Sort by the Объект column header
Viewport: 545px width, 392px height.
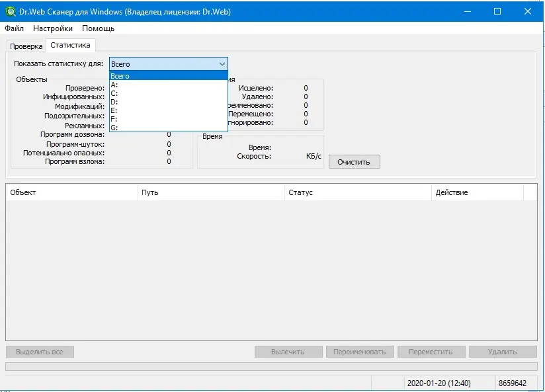pos(72,192)
